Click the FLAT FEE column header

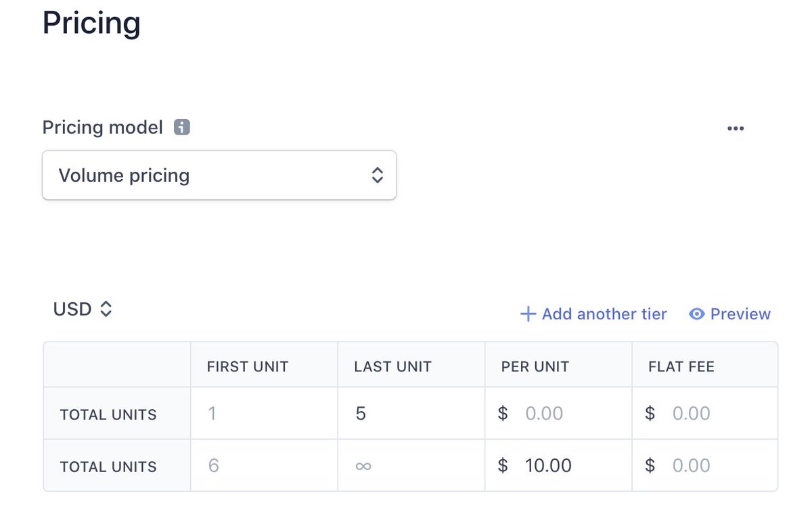(x=681, y=367)
